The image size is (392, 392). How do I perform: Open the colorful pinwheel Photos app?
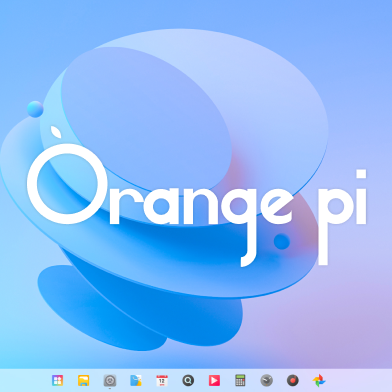click(x=319, y=380)
